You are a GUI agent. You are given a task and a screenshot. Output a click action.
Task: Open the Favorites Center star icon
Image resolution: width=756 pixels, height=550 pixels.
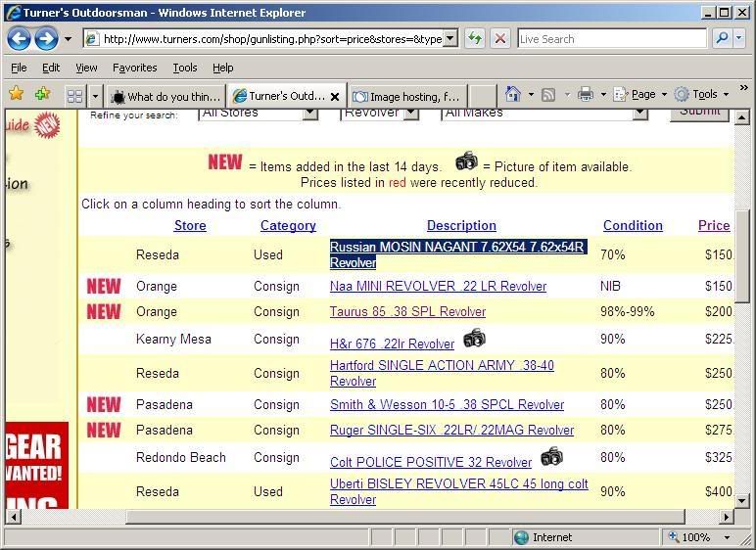click(16, 95)
